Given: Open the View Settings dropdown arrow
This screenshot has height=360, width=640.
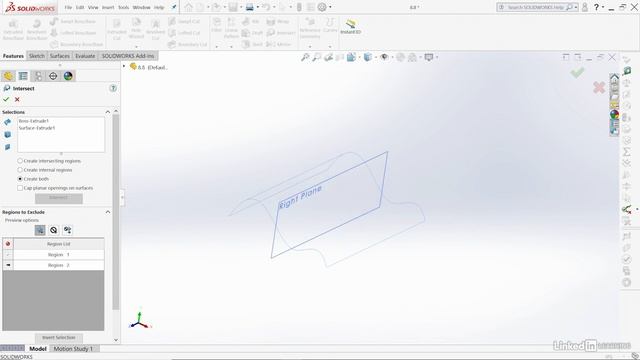Looking at the screenshot, I should [437, 58].
